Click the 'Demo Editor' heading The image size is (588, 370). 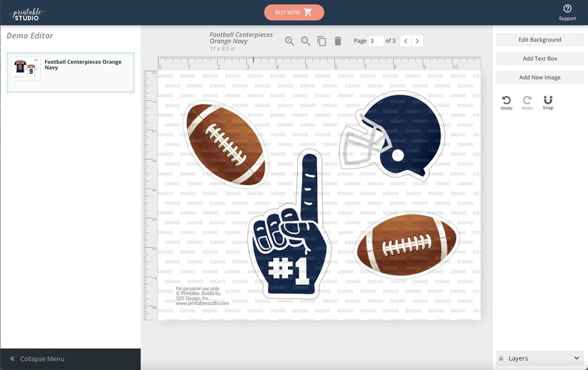(x=30, y=36)
